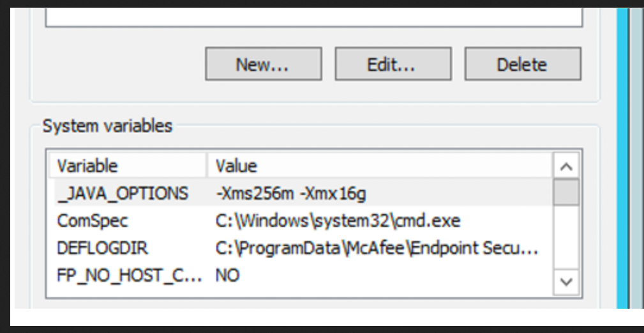Select the FP_NO_HOST_C... variable row

(x=301, y=275)
